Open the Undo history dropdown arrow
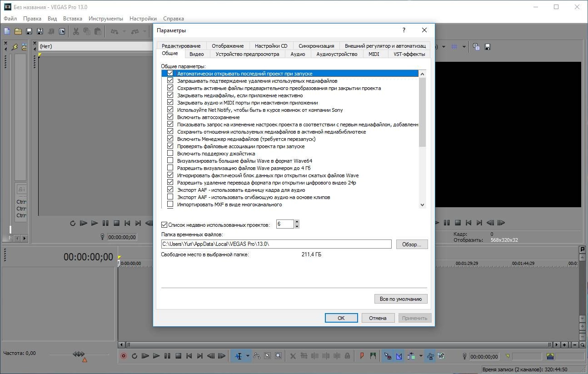 [x=124, y=31]
